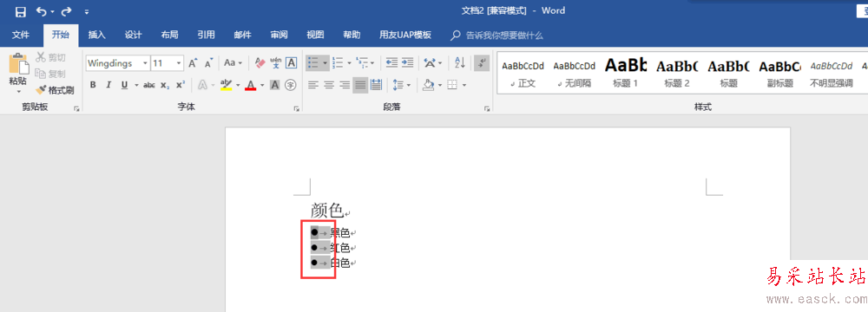Screen dimensions: 868x312
Task: Align text left
Action: coord(313,85)
